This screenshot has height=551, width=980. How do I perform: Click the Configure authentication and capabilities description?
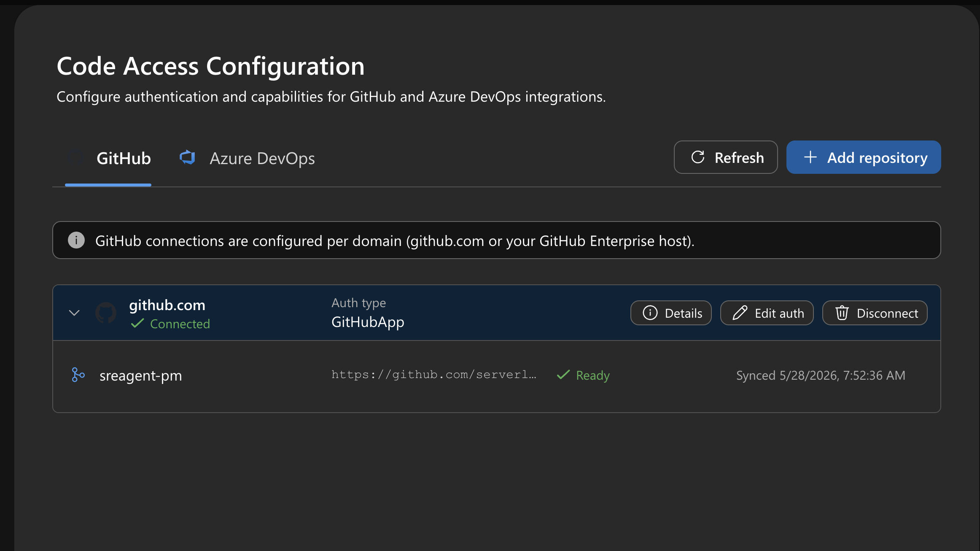pyautogui.click(x=331, y=97)
